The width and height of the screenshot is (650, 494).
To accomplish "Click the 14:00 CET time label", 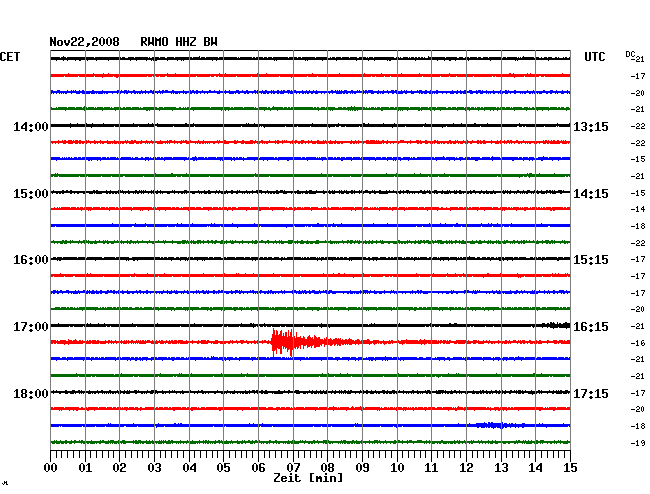I will (31, 127).
